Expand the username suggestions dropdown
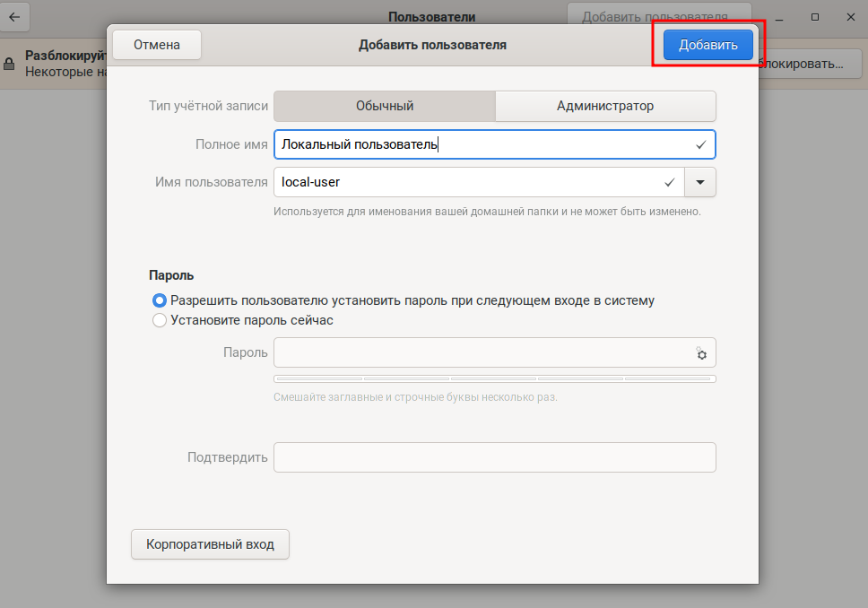868x608 pixels. pos(699,182)
